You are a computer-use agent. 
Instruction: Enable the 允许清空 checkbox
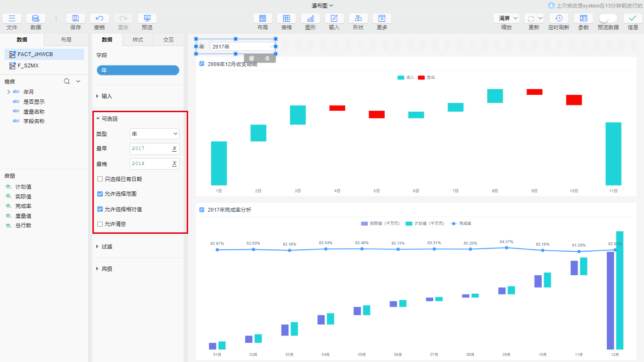(100, 224)
